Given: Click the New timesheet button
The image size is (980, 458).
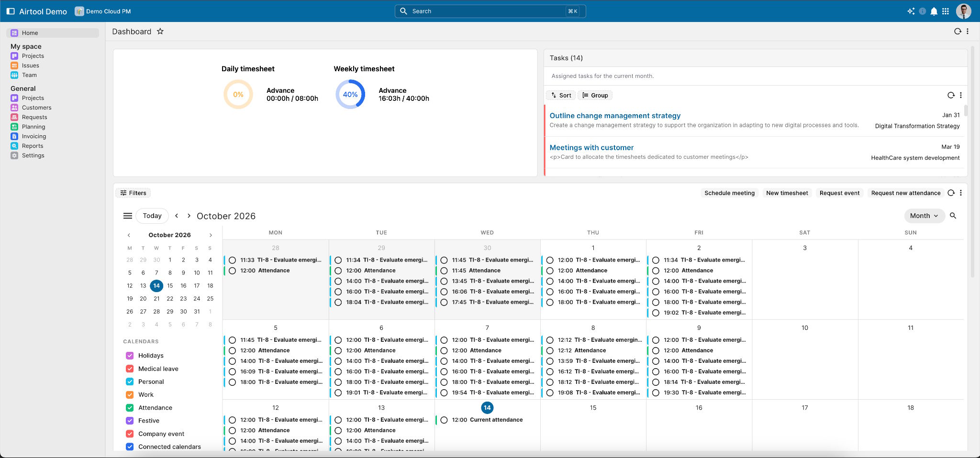Looking at the screenshot, I should (x=787, y=193).
